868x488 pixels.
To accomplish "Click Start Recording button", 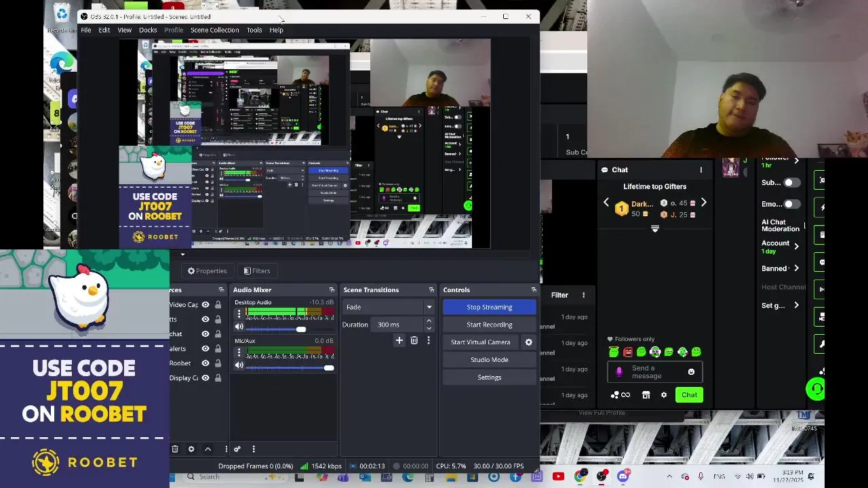I will 490,325.
